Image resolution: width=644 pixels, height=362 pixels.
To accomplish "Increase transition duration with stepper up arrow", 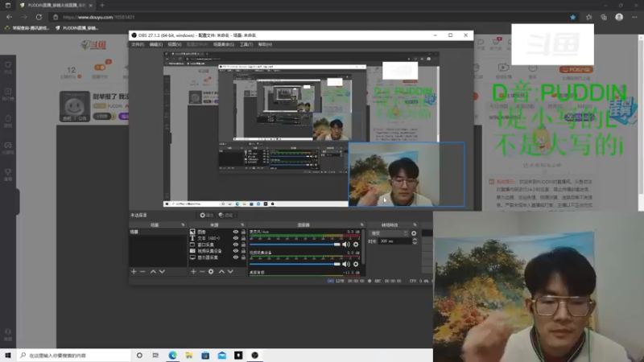I will [415, 240].
